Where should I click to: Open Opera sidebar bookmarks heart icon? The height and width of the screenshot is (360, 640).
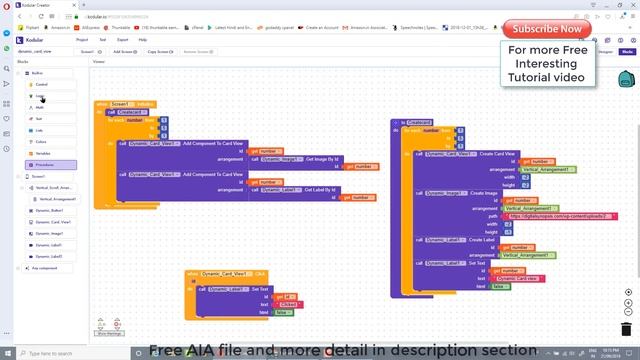tap(7, 119)
